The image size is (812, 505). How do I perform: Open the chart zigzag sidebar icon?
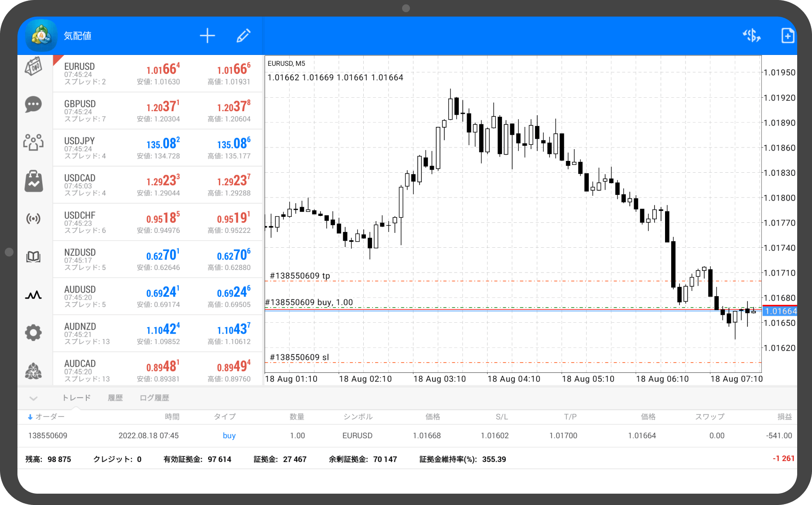33,295
